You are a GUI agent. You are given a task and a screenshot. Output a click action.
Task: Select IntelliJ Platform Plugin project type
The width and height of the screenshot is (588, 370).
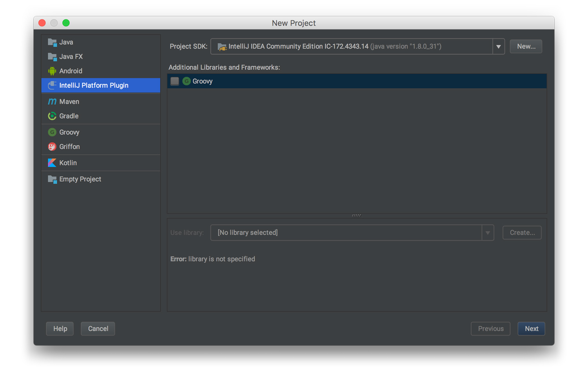point(94,86)
